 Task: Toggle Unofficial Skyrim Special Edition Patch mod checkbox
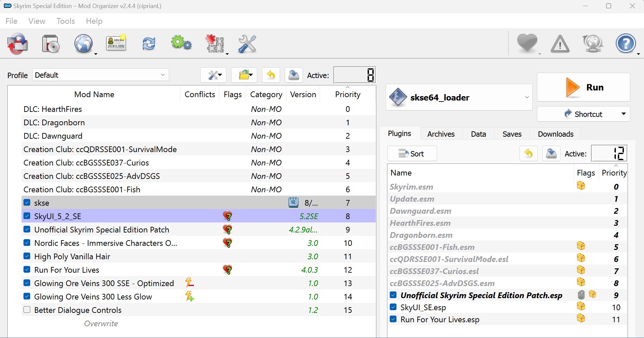(27, 229)
